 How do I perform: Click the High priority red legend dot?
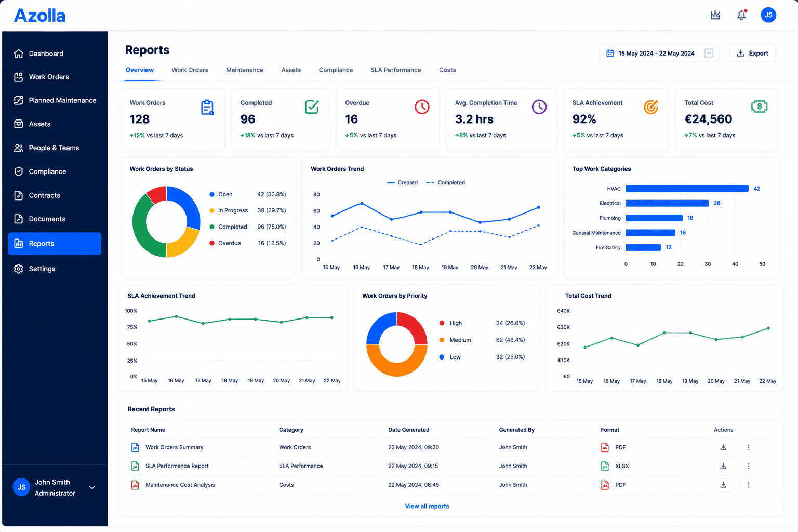(x=442, y=323)
